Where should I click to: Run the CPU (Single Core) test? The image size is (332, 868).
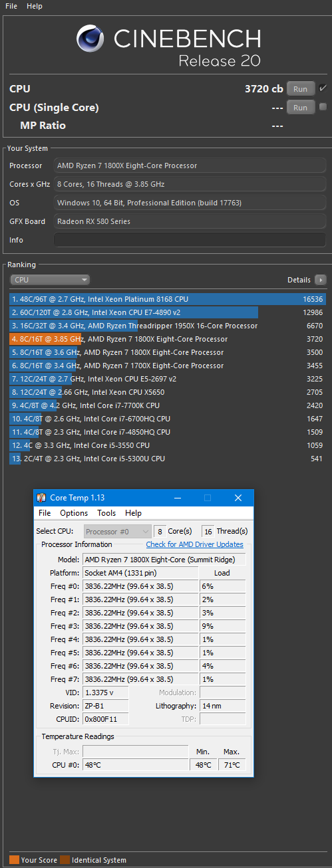(x=301, y=108)
